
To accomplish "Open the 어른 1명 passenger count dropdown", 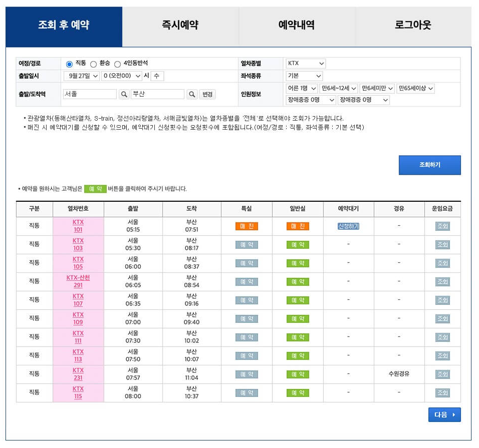I will point(303,89).
